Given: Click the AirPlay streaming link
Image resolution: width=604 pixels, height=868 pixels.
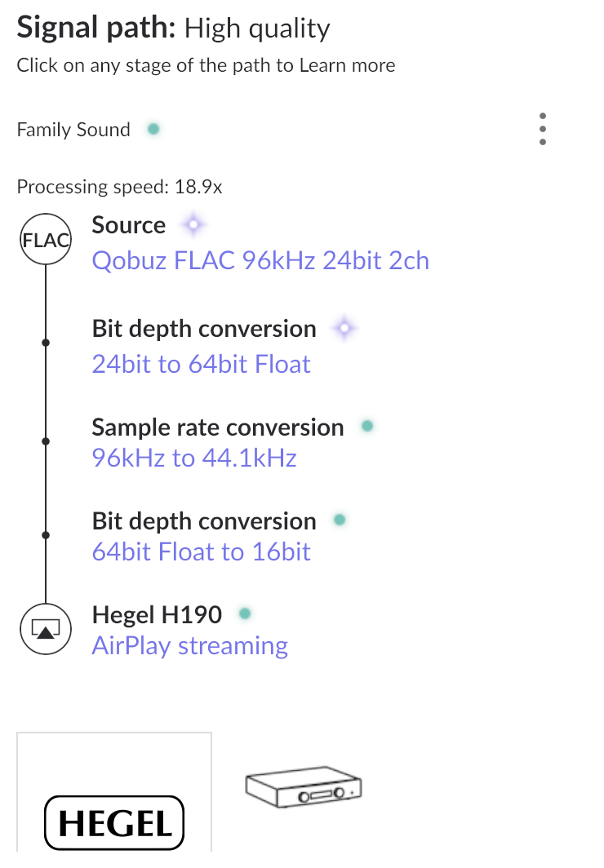Looking at the screenshot, I should coord(190,646).
